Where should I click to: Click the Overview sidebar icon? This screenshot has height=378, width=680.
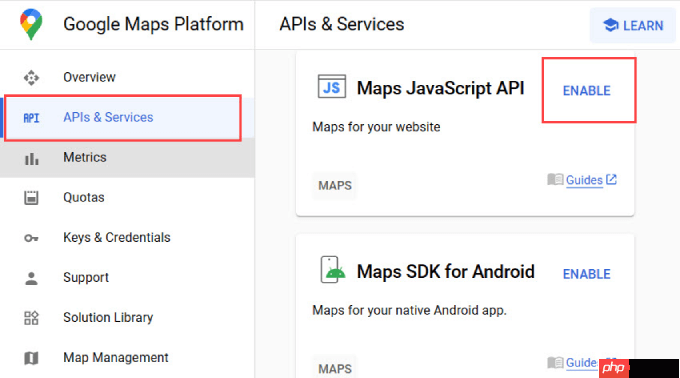coord(31,78)
